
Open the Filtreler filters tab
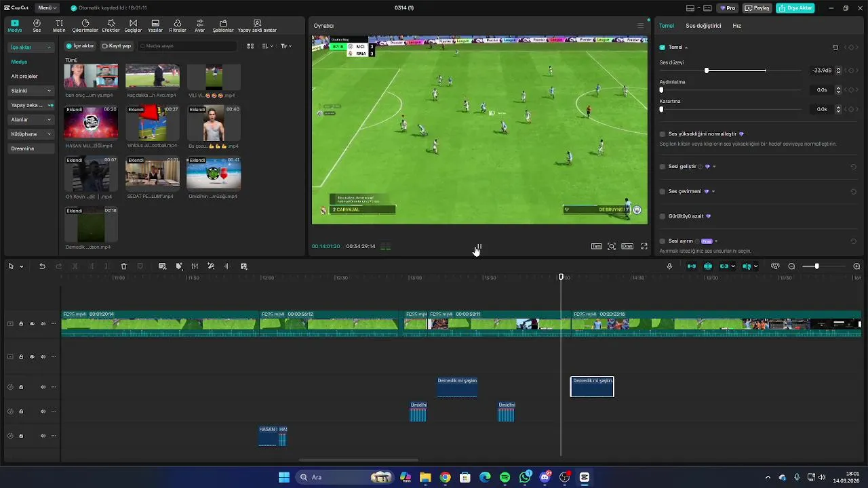pyautogui.click(x=178, y=26)
